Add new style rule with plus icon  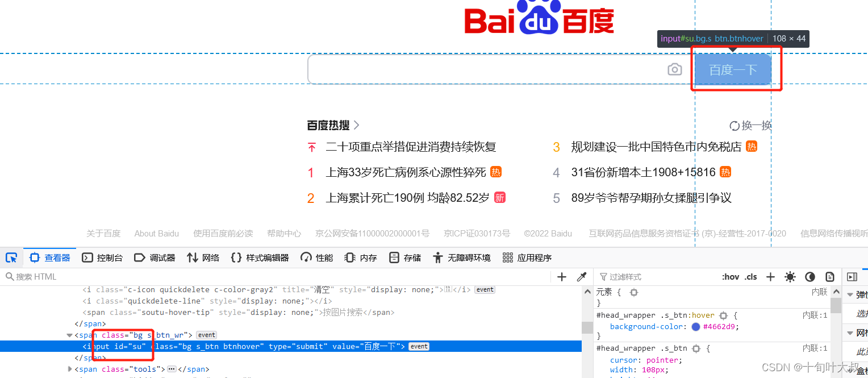770,277
